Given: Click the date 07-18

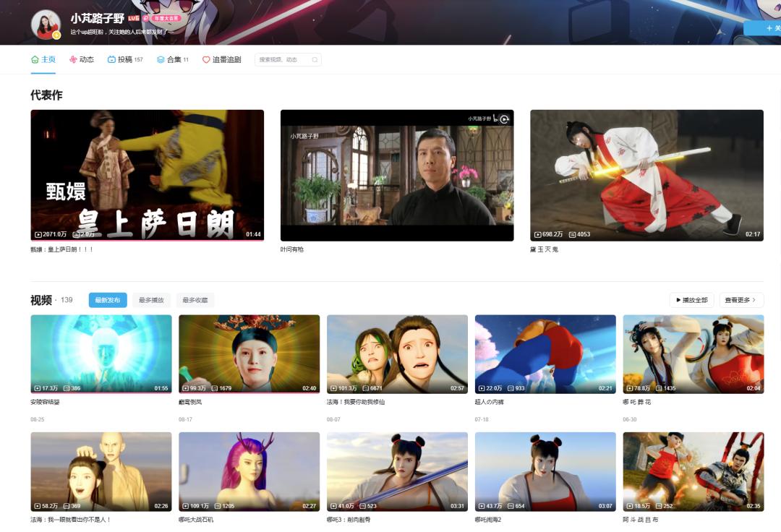Looking at the screenshot, I should [482, 419].
